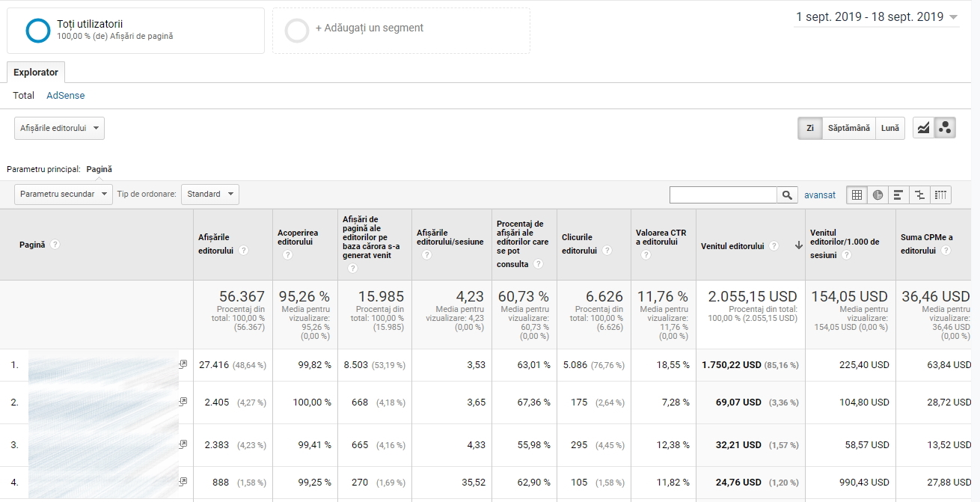This screenshot has width=980, height=502.
Task: Open the Standard sort type dropdown
Action: pos(210,195)
